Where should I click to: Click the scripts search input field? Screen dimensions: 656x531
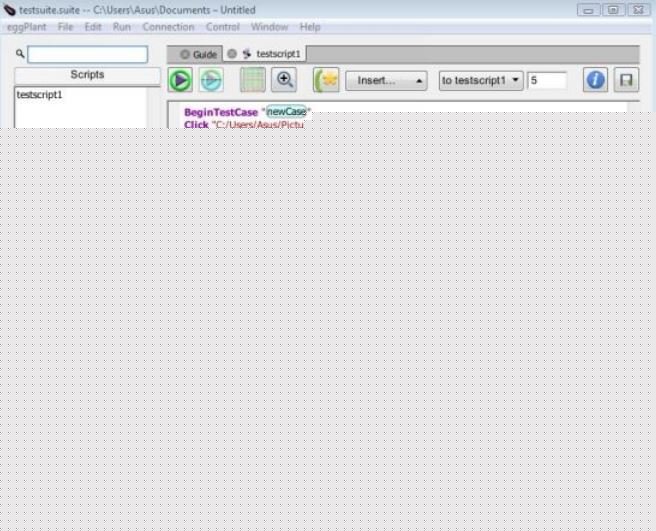(x=87, y=54)
